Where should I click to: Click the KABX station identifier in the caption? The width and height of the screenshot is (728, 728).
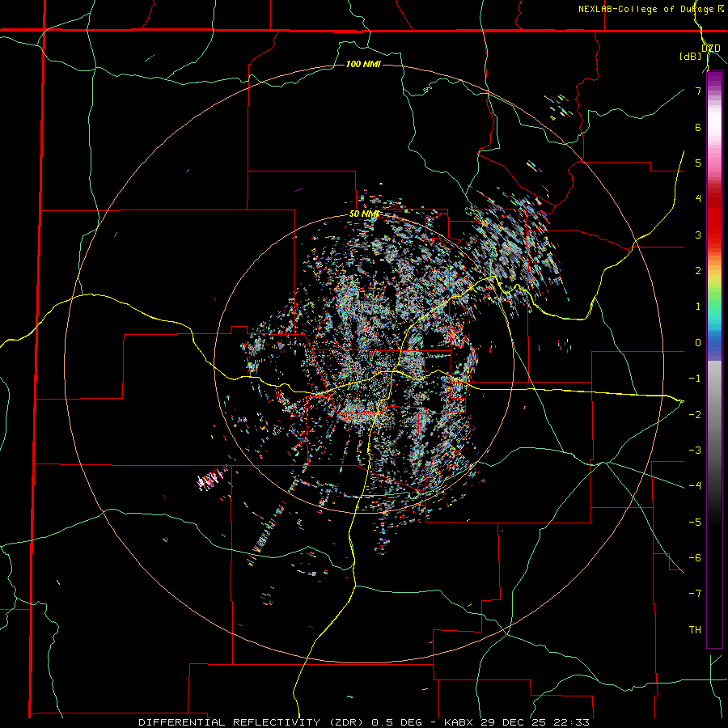point(459,722)
